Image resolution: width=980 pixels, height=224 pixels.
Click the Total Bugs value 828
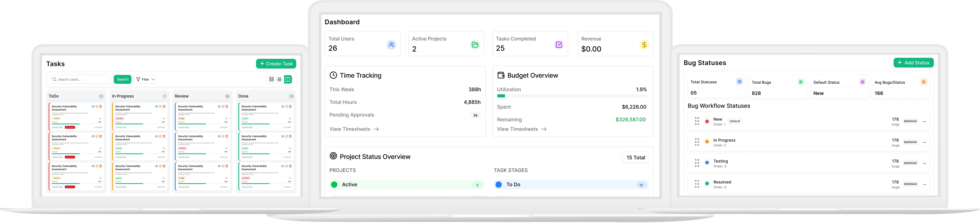(x=756, y=93)
